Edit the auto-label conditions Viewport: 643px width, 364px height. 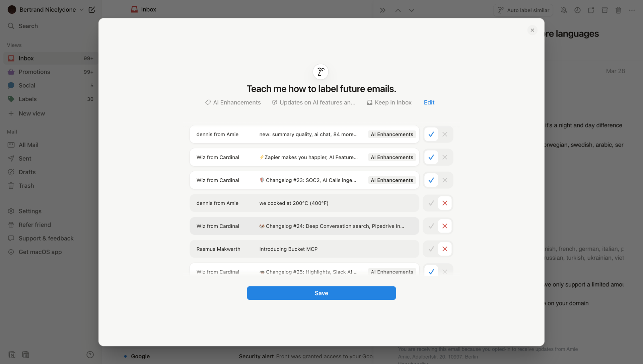[429, 102]
